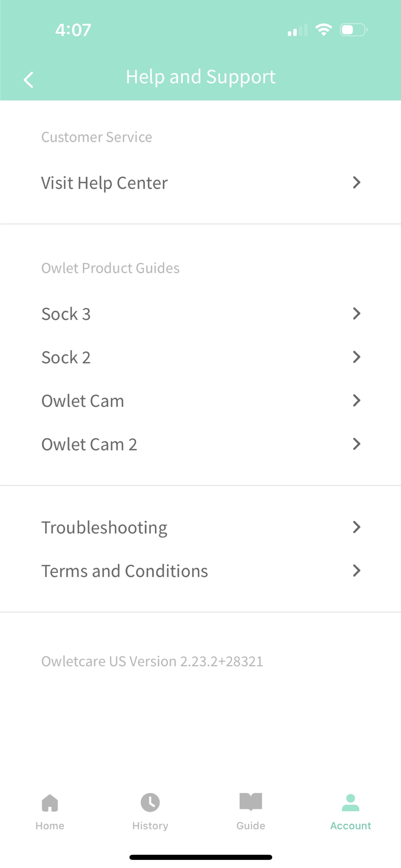Image resolution: width=401 pixels, height=868 pixels.
Task: Select the Account person icon
Action: point(350,803)
